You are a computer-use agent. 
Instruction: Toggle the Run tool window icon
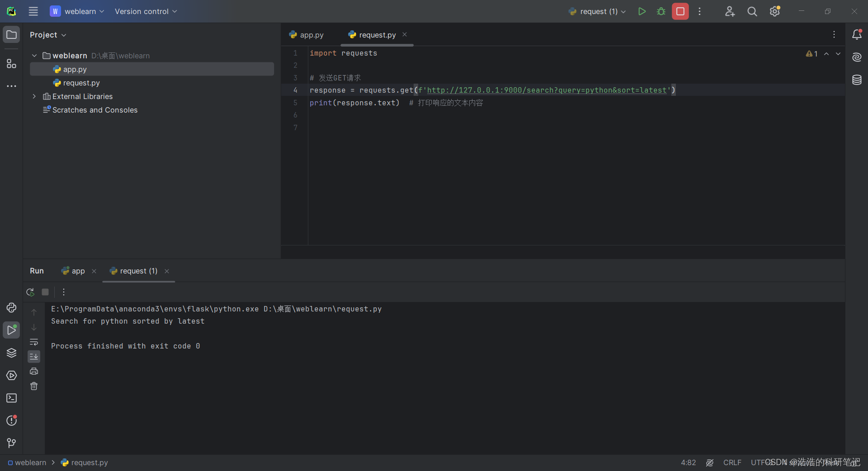point(11,330)
